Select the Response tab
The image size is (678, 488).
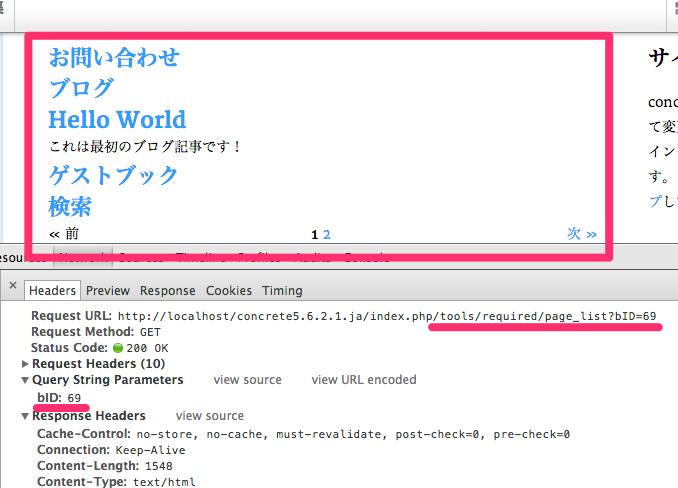click(167, 291)
